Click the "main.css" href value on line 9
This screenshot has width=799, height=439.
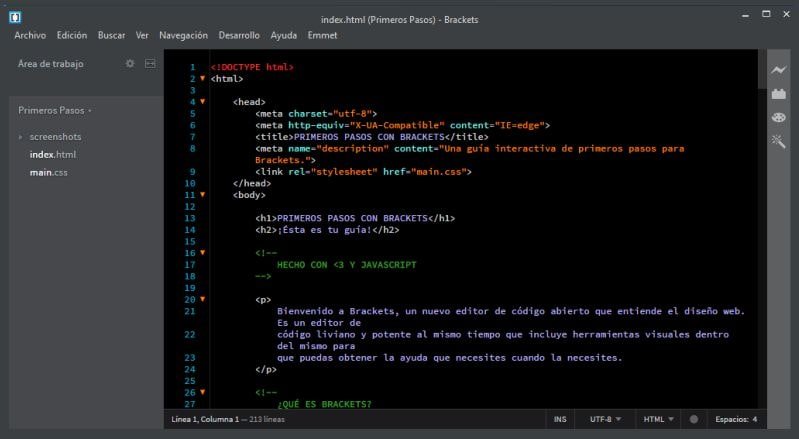[x=439, y=172]
